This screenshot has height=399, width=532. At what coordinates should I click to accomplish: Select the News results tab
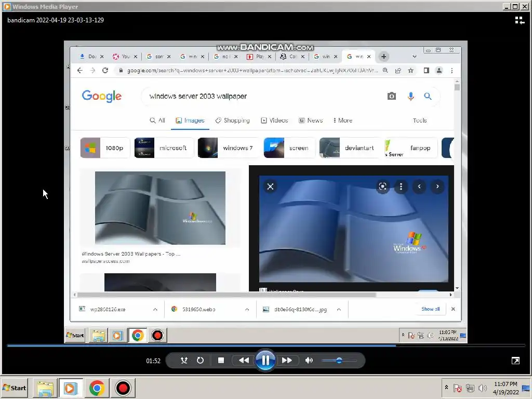(311, 121)
